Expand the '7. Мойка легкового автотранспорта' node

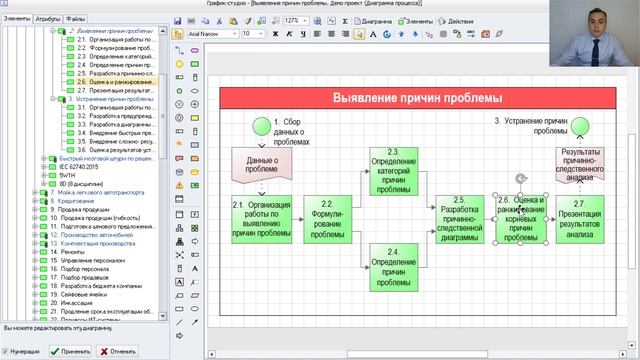(x=35, y=192)
